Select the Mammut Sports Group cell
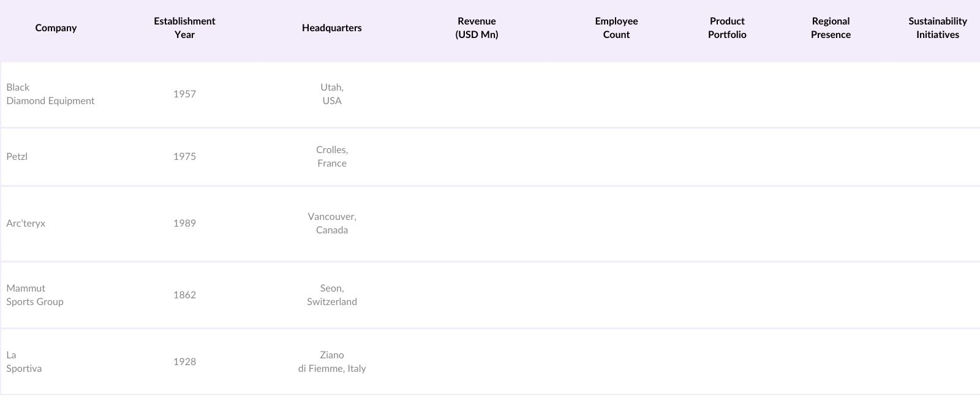 35,295
